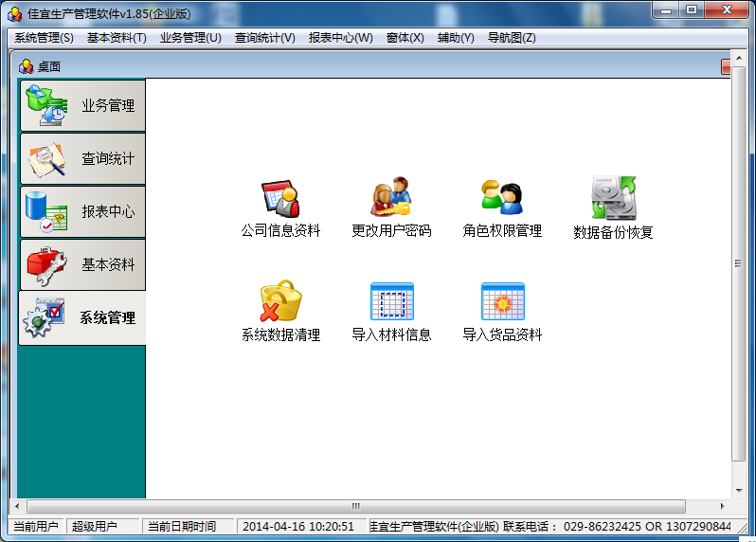Screen dimensions: 756x542
Task: Open the 业务管理(U) menu
Action: 190,38
